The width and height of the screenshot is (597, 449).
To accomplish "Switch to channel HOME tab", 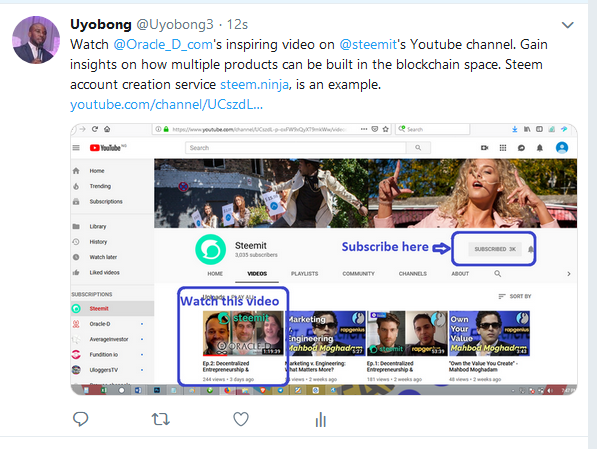I will point(215,274).
